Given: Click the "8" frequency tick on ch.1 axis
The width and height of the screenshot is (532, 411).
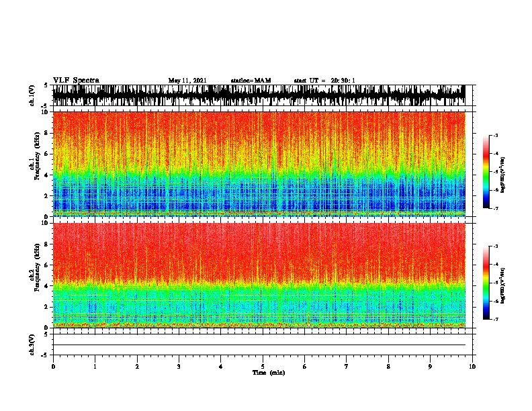Looking at the screenshot, I should pyautogui.click(x=47, y=133).
